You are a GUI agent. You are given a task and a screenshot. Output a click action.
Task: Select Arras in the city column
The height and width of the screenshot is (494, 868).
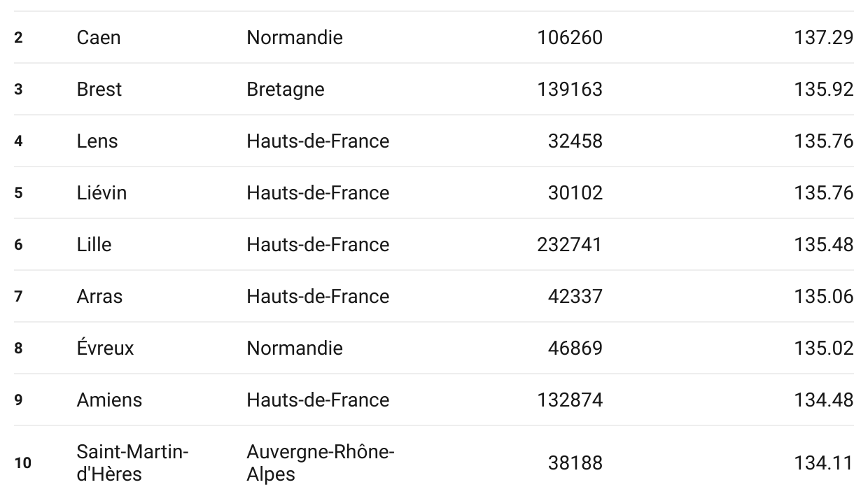click(99, 296)
